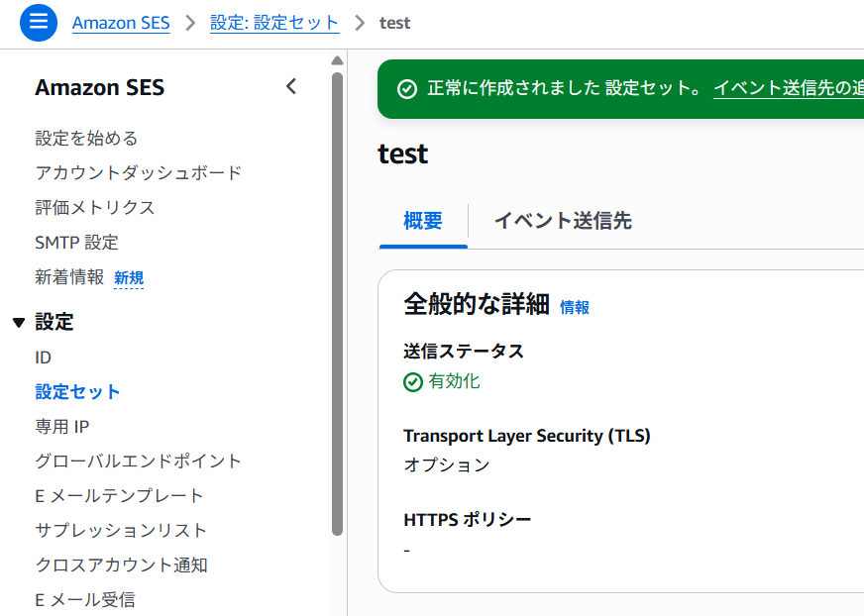864x616 pixels.
Task: Click the test page heading
Action: (403, 154)
